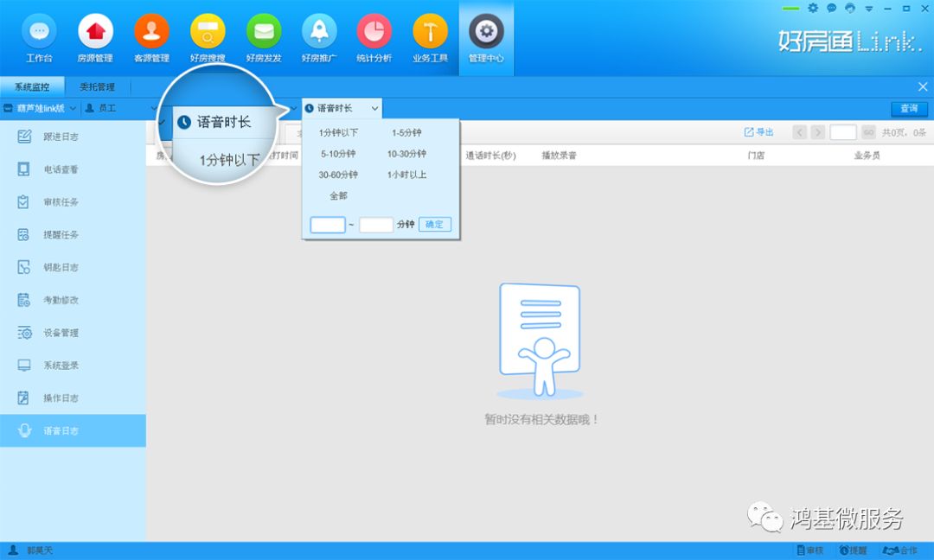Expand the 语音时长 dropdown
Screen dimensions: 934x560
(342, 109)
